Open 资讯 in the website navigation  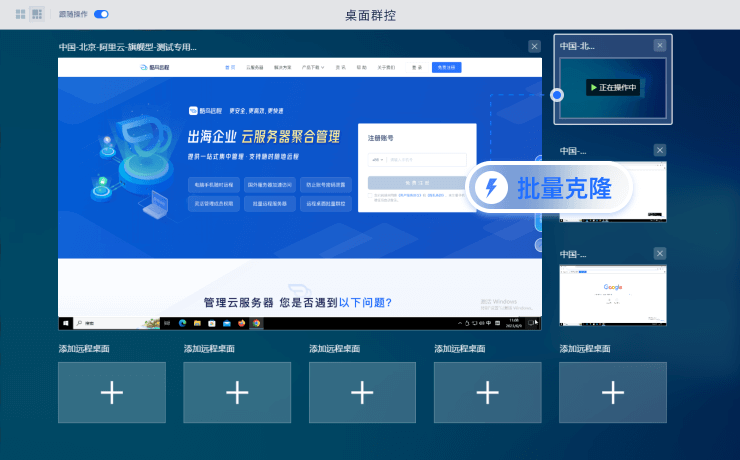[340, 67]
